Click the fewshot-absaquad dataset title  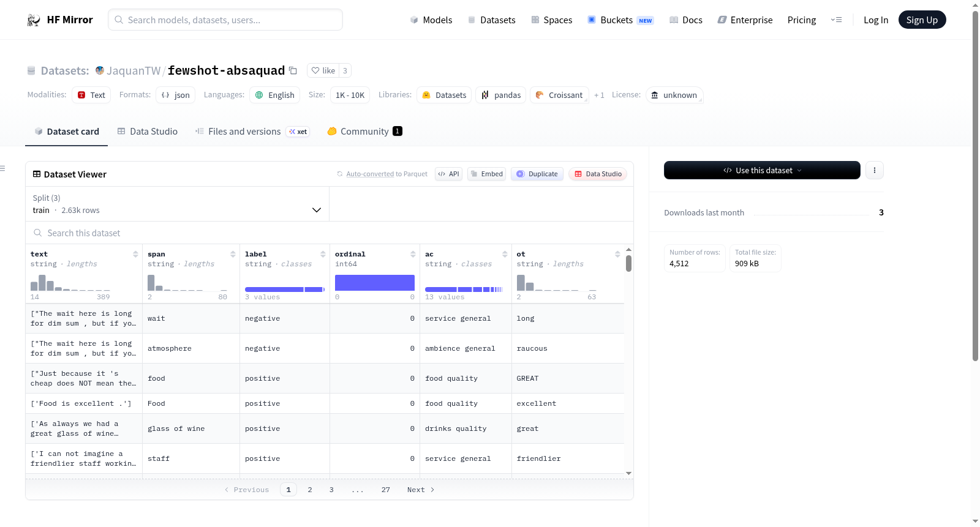226,70
